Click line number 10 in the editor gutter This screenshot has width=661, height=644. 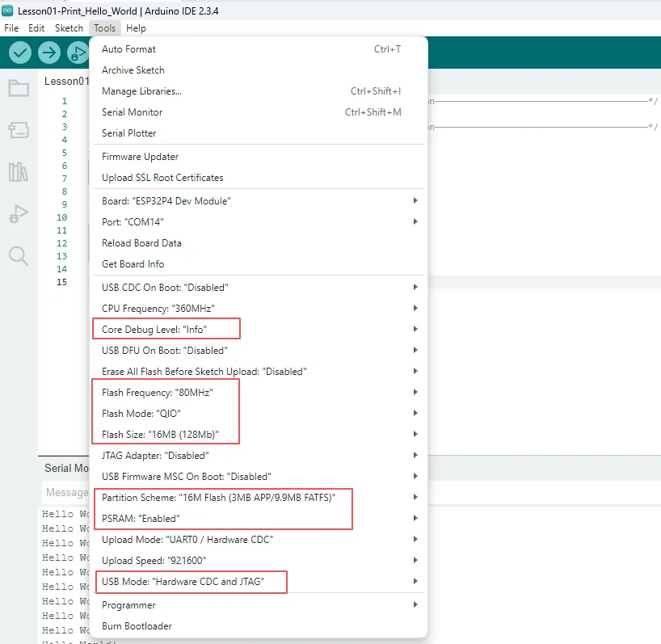click(x=61, y=217)
